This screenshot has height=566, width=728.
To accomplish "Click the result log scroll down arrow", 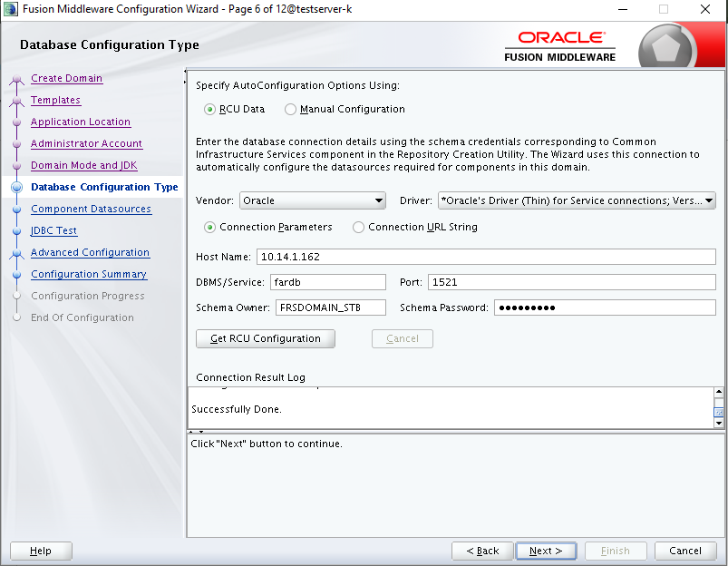I will click(x=719, y=423).
